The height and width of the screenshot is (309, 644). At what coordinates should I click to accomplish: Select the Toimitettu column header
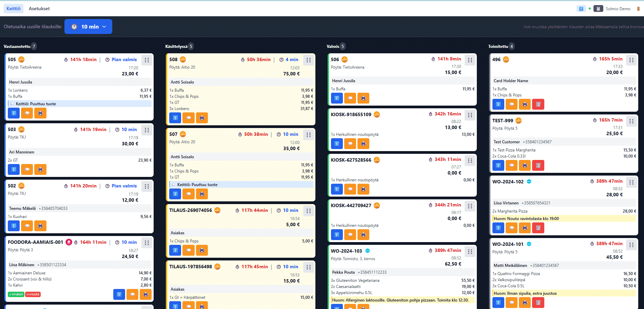498,47
